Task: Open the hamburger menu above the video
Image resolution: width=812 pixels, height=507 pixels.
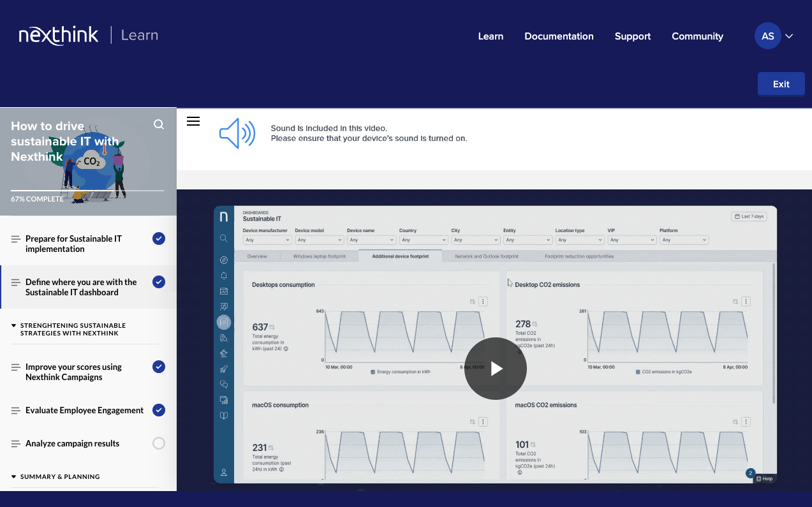Action: tap(193, 121)
